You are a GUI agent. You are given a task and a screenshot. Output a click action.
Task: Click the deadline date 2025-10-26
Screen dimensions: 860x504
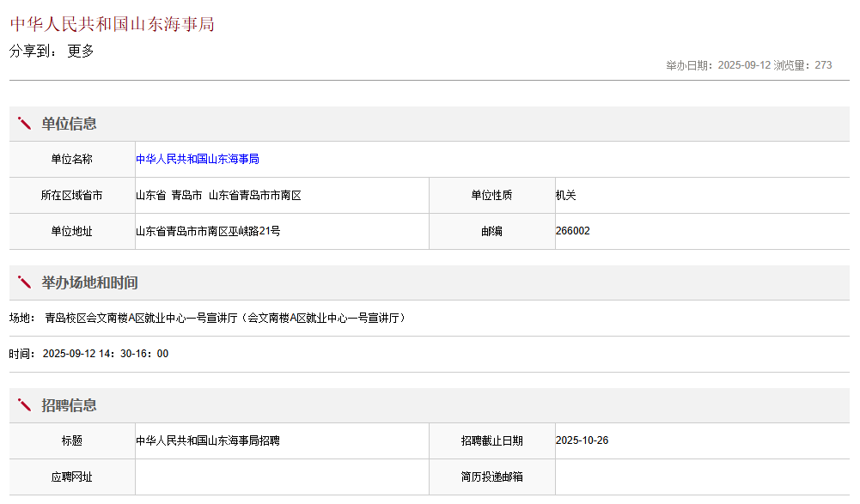pos(582,440)
